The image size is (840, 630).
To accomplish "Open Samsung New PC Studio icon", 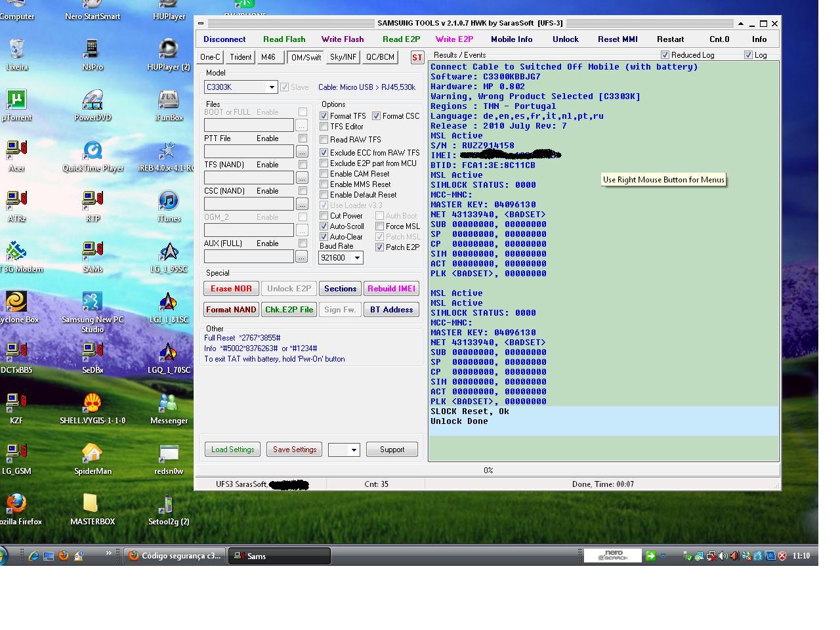I will point(93,311).
